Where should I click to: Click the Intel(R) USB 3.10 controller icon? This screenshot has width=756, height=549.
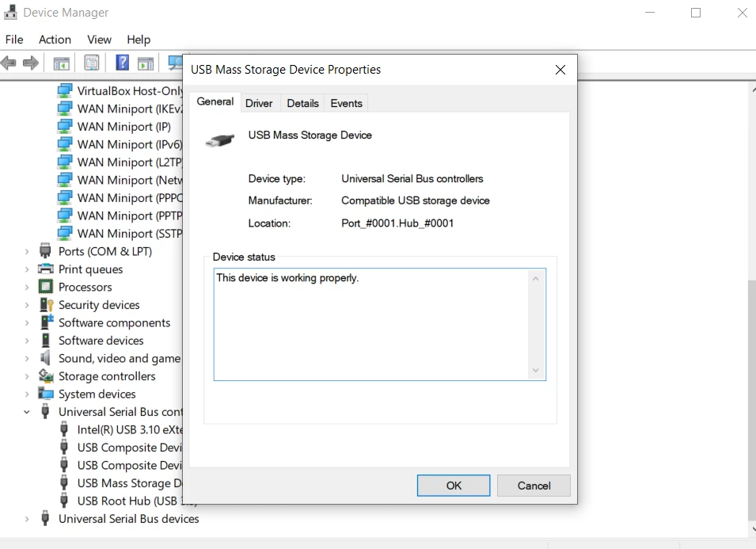[63, 429]
